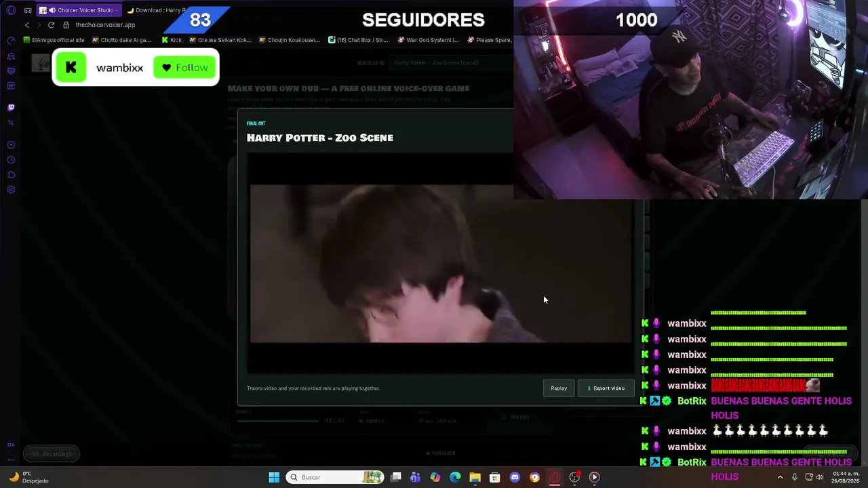Open Opera GX from the taskbar
The width and height of the screenshot is (868, 488).
[555, 477]
